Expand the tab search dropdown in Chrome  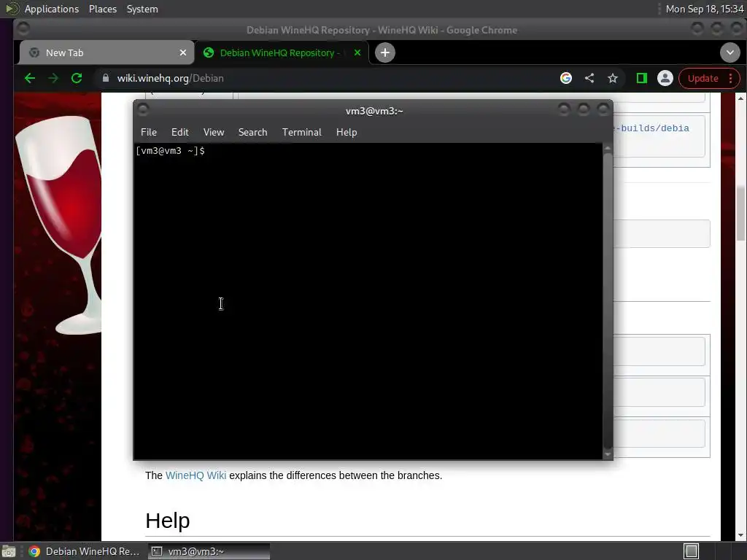coord(729,52)
